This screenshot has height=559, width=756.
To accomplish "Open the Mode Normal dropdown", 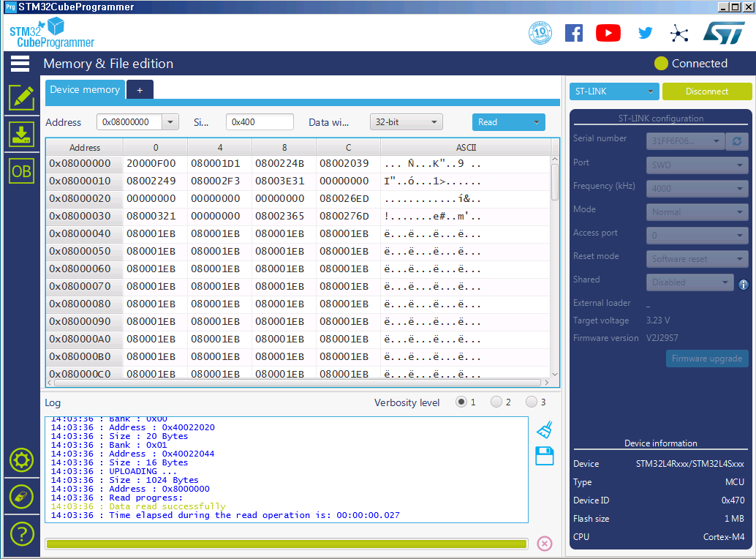I will coord(698,211).
